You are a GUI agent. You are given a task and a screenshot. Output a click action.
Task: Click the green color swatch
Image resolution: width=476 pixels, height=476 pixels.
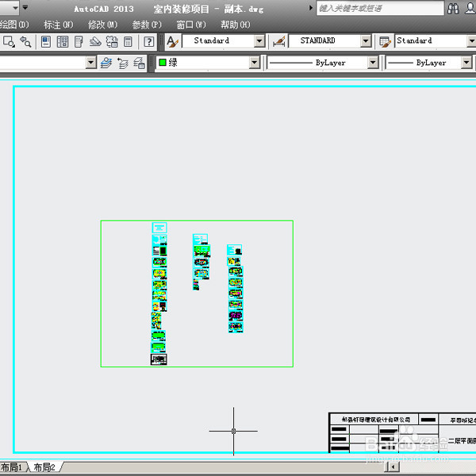point(163,62)
